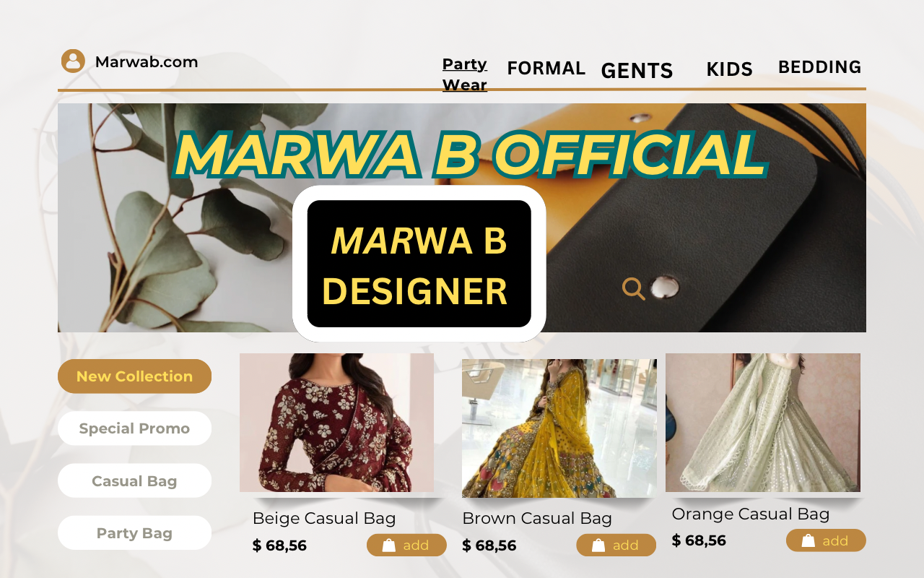Click the user profile avatar icon
Screen dimensions: 924x578
click(x=73, y=61)
